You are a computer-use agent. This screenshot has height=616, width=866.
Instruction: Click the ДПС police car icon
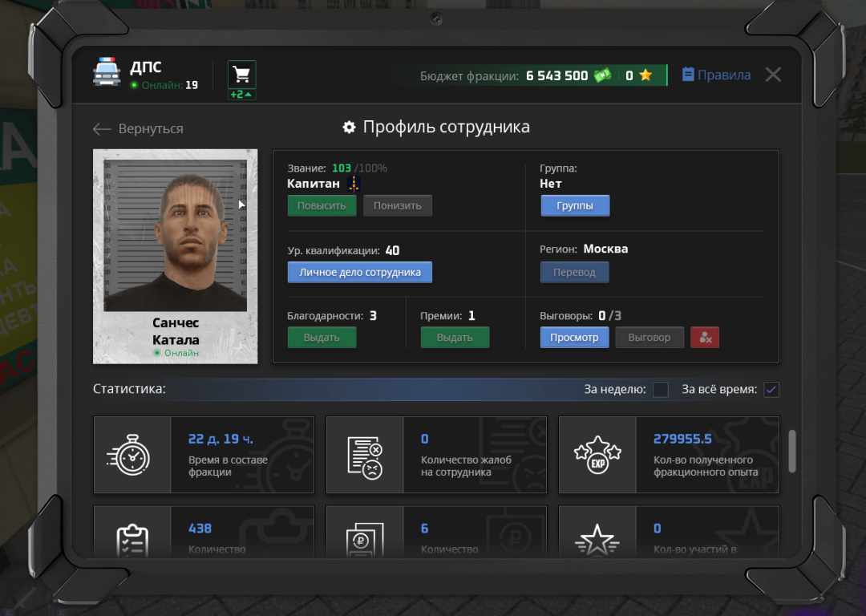click(x=106, y=72)
